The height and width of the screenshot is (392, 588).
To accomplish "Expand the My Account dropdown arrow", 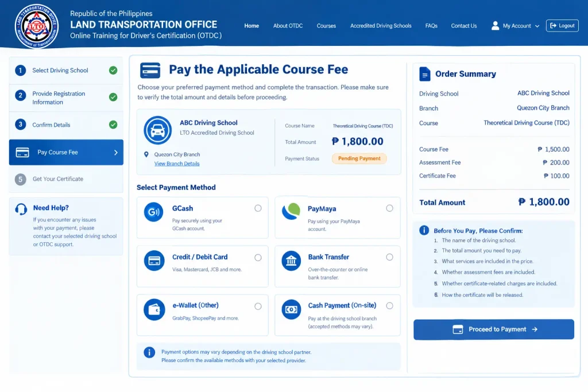I will pyautogui.click(x=537, y=26).
